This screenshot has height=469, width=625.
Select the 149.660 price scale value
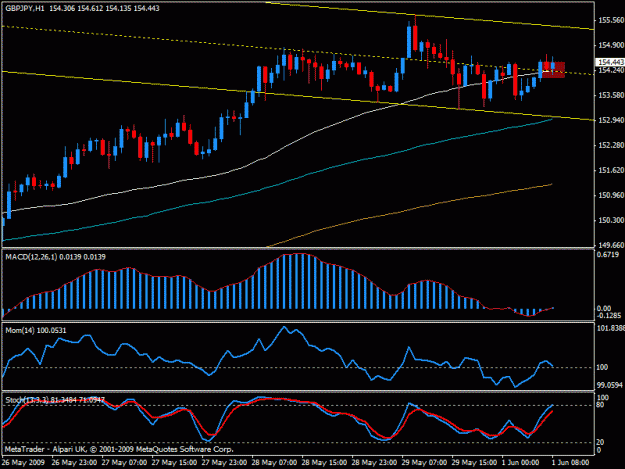pyautogui.click(x=611, y=245)
